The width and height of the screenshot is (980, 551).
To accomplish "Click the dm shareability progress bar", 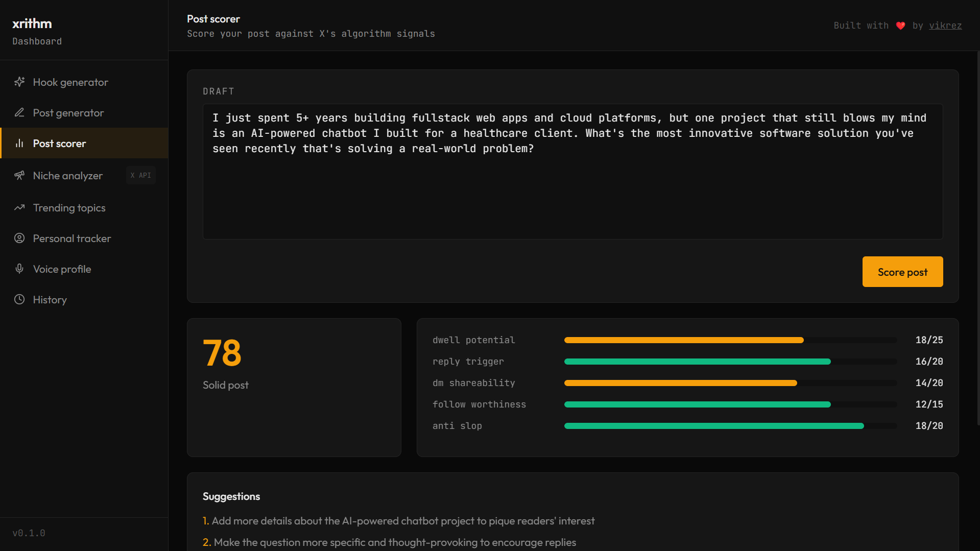I will point(730,383).
